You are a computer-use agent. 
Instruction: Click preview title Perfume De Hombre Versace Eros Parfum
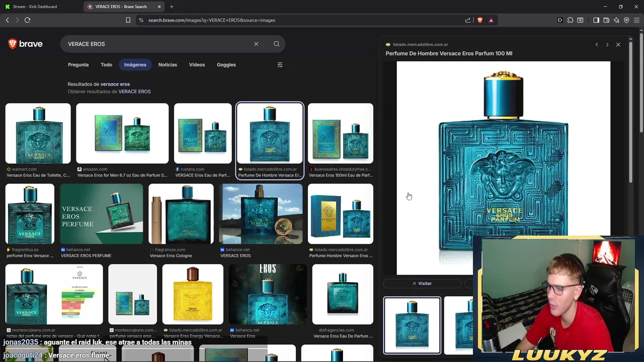(x=449, y=53)
